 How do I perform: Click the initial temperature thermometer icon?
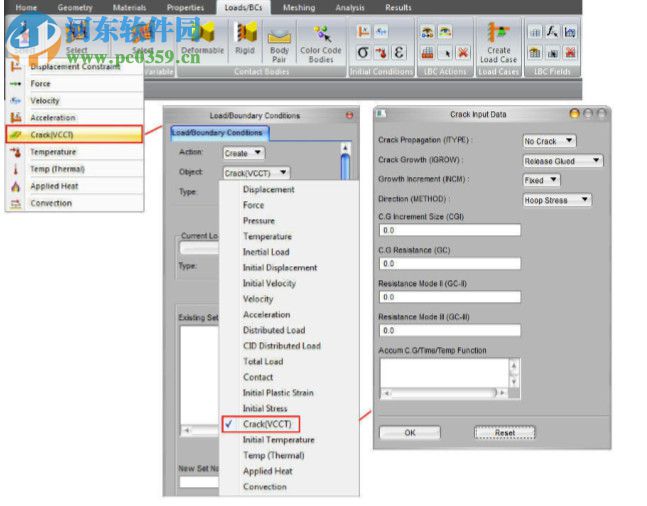[x=381, y=53]
